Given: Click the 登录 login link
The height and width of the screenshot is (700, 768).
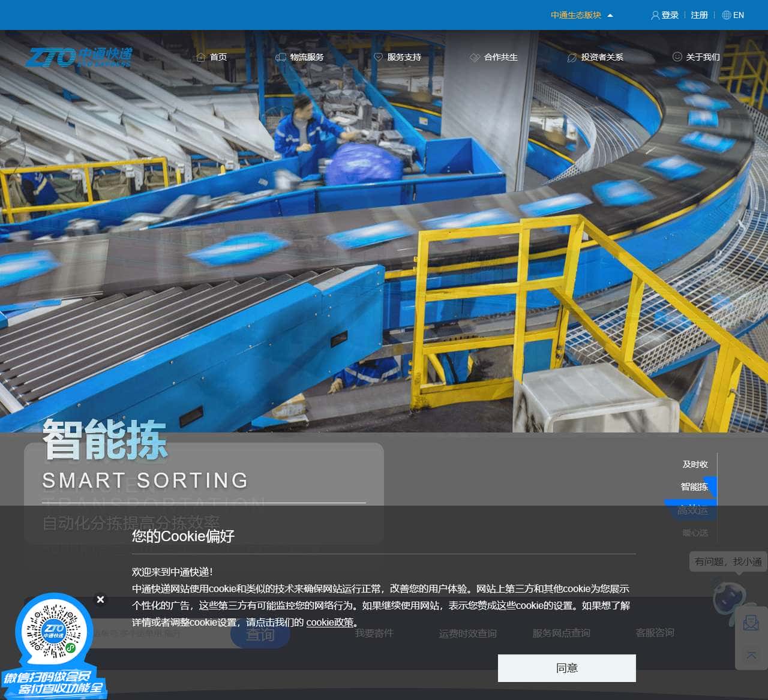Looking at the screenshot, I should pos(670,15).
